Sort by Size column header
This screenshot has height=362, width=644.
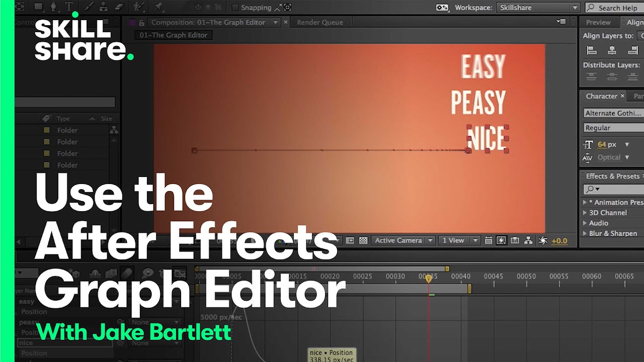[x=106, y=119]
